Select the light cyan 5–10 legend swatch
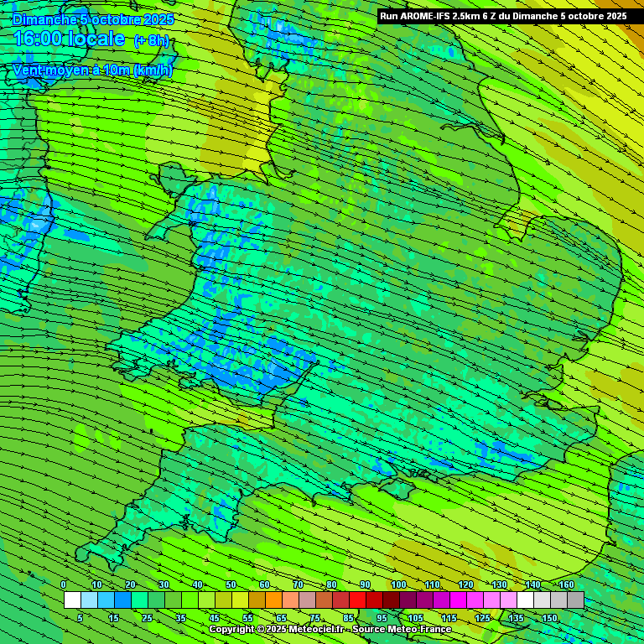The height and width of the screenshot is (644, 644). (89, 600)
